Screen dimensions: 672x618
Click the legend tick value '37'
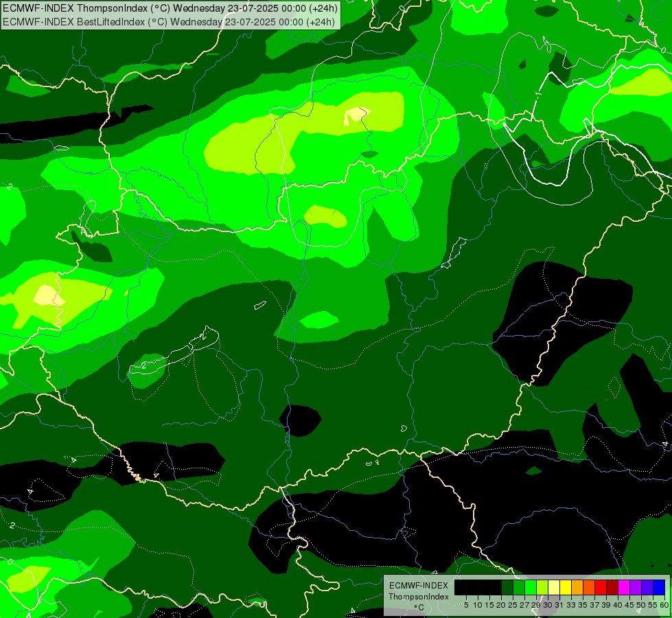click(594, 605)
